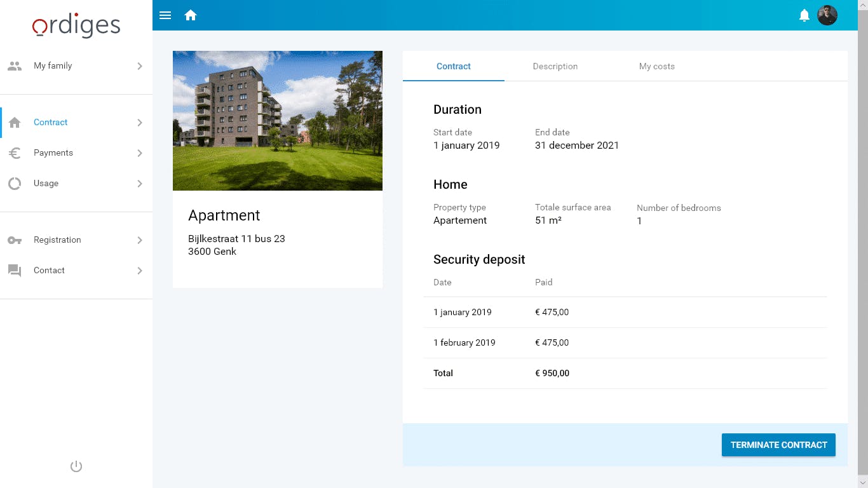This screenshot has height=488, width=868.
Task: Click the My family people icon
Action: tap(15, 66)
